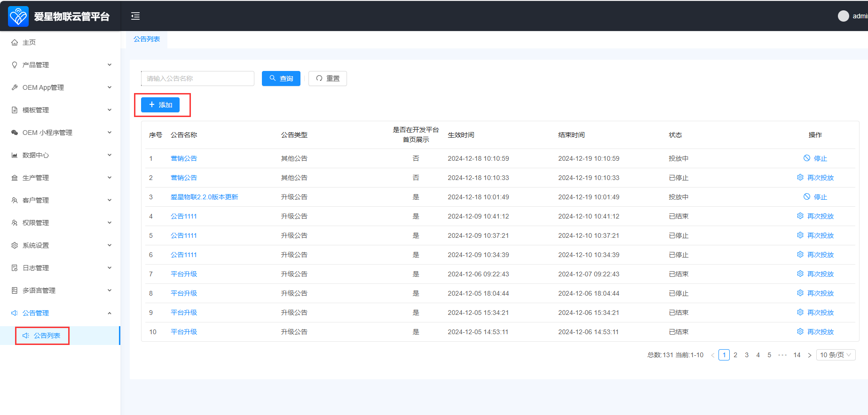Screen dimensions: 868x415
Task: Click the home icon beside 主页
Action: [15, 42]
